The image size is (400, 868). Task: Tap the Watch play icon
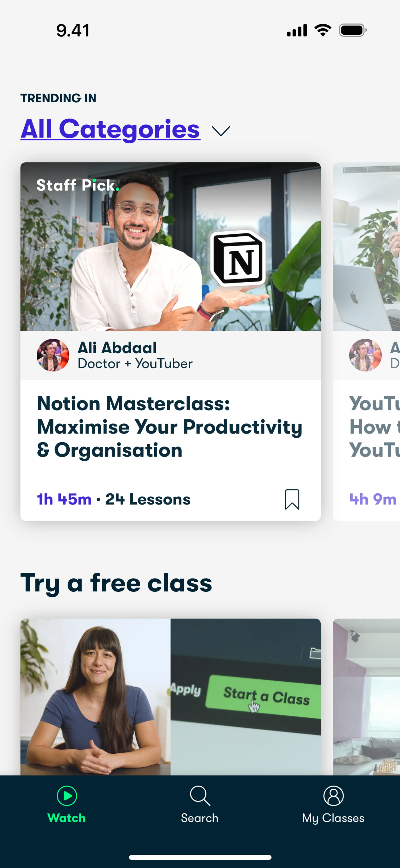[67, 796]
